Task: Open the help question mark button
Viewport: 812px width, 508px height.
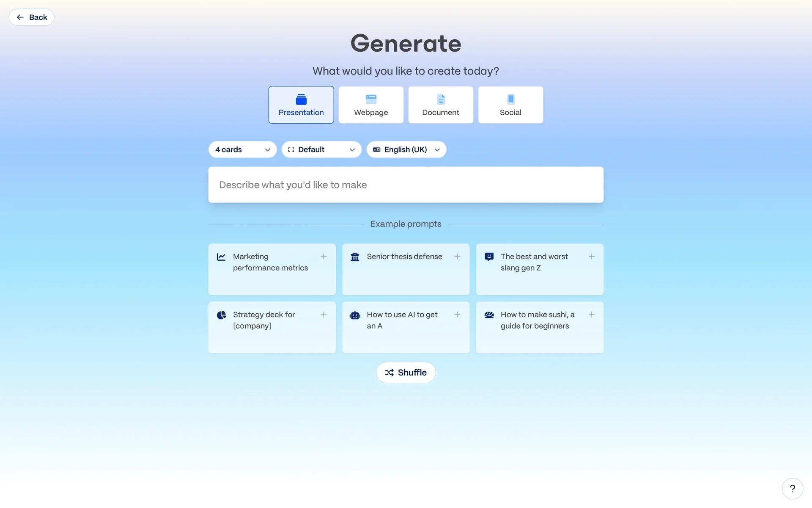Action: (x=792, y=489)
